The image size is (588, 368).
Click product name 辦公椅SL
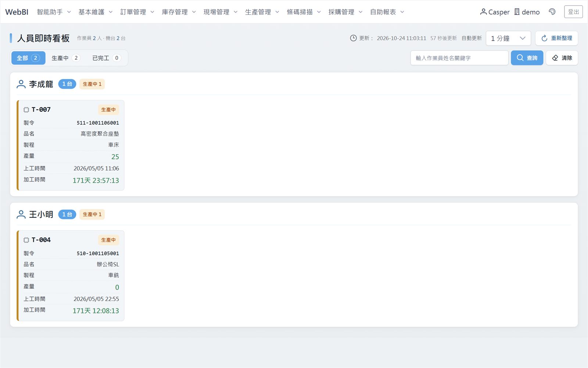click(x=108, y=264)
